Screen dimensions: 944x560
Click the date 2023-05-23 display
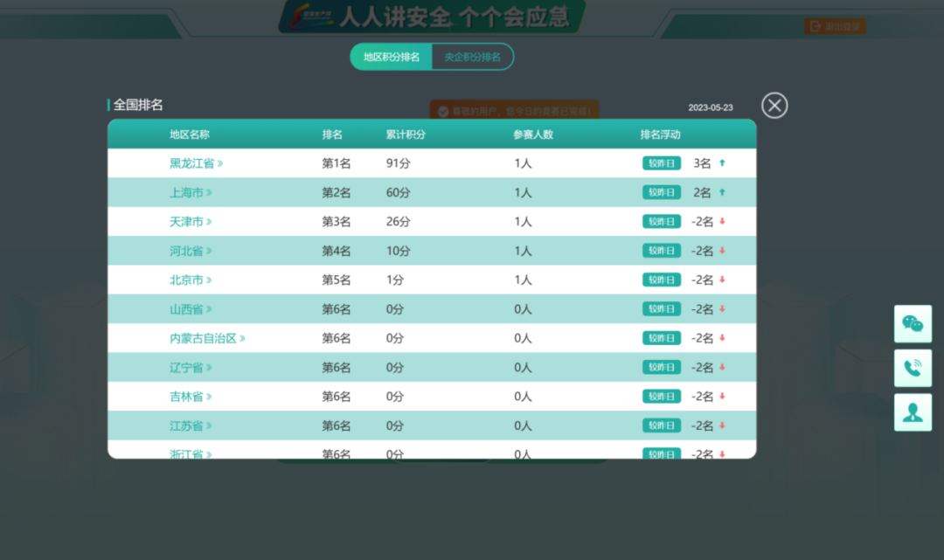[711, 107]
